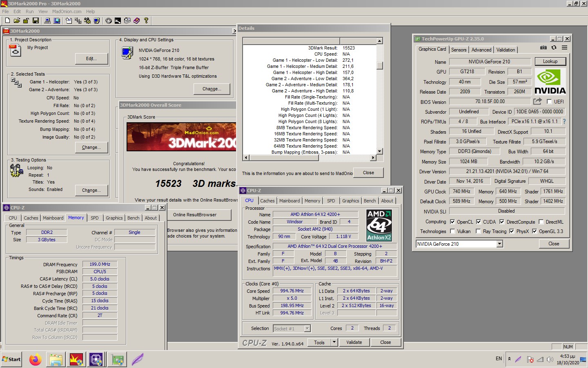Click the 3DMark taskbar icon

coord(76,360)
